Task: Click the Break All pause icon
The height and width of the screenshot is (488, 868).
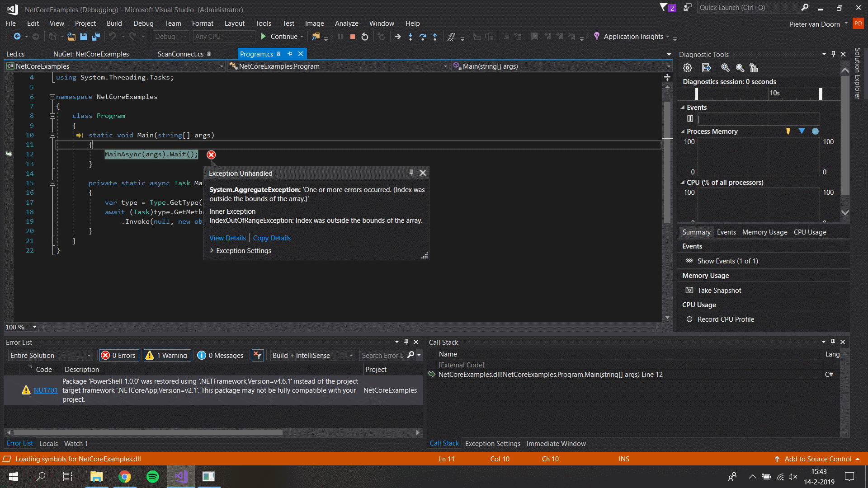Action: coord(340,37)
